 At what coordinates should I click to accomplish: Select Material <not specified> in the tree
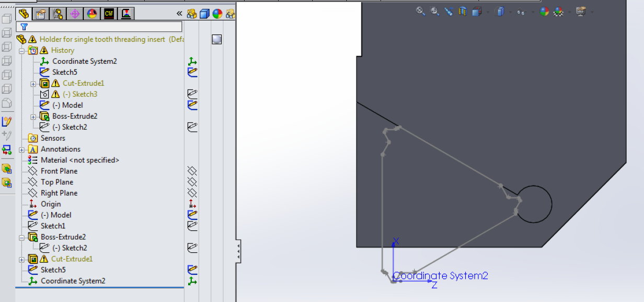(x=79, y=160)
